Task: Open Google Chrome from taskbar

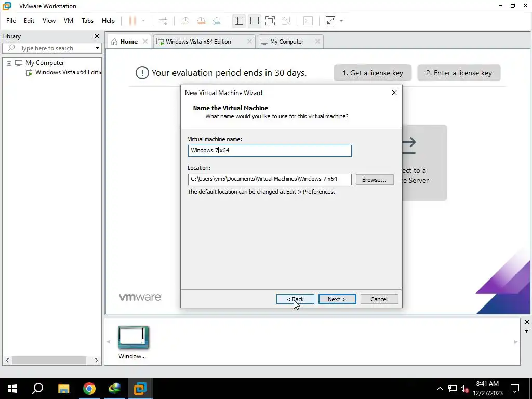Action: coord(89,389)
